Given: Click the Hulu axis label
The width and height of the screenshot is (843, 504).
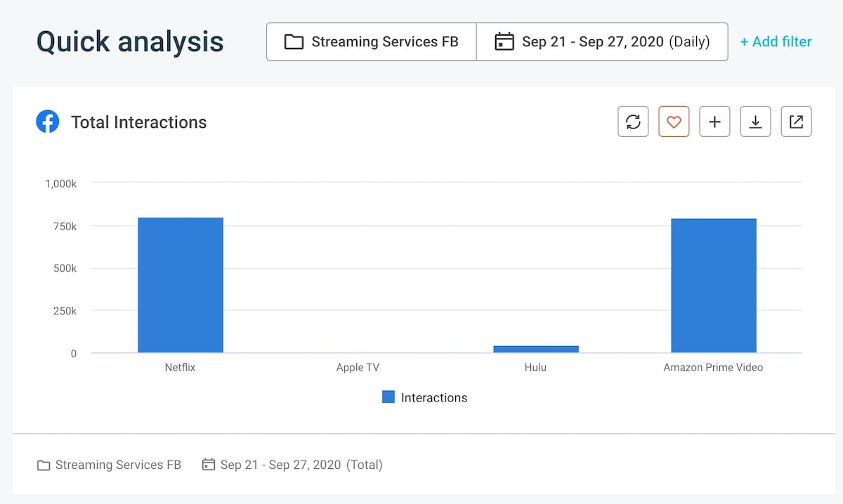Looking at the screenshot, I should click(x=535, y=367).
